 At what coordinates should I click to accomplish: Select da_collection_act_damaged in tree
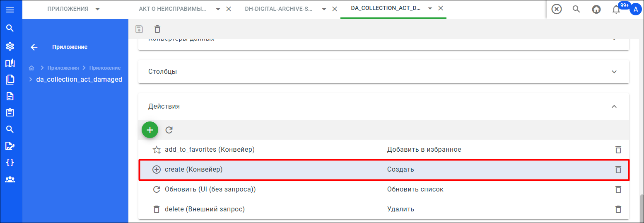click(x=79, y=80)
